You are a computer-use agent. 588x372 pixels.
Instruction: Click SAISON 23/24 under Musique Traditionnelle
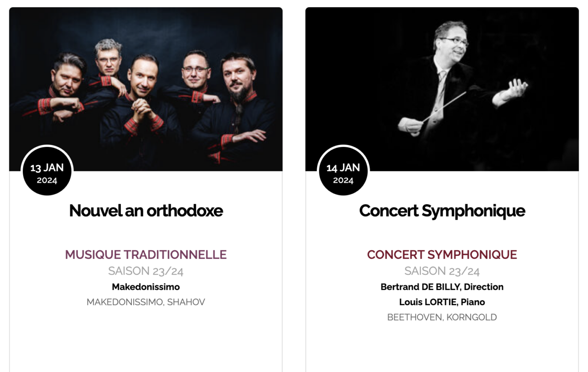(146, 271)
